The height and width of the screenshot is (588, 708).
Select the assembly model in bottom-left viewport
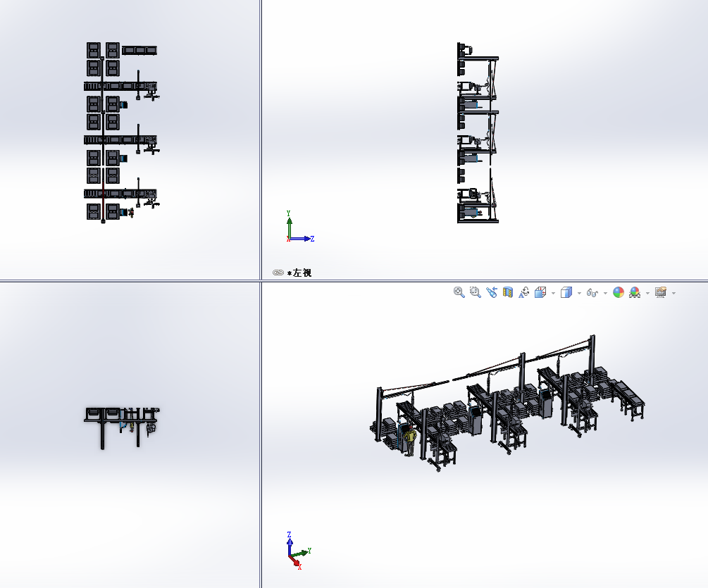point(121,428)
